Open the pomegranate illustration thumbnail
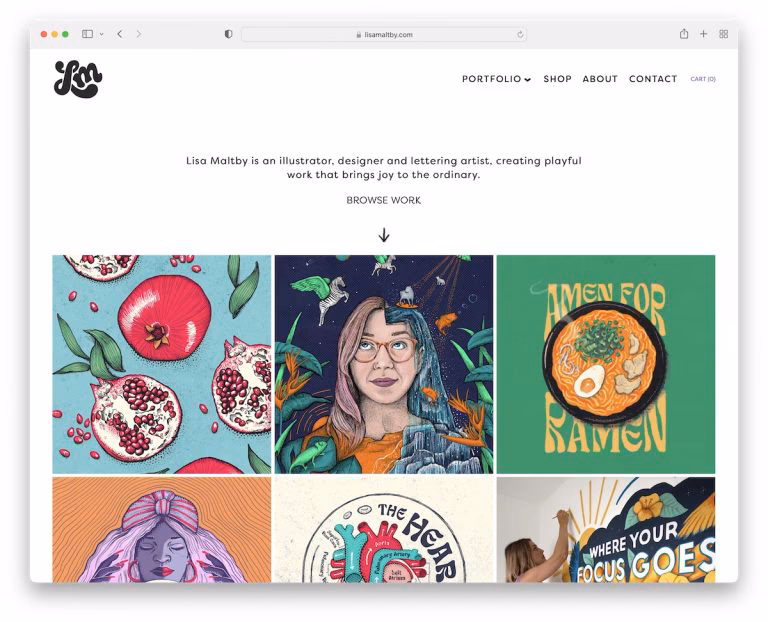 pyautogui.click(x=162, y=364)
